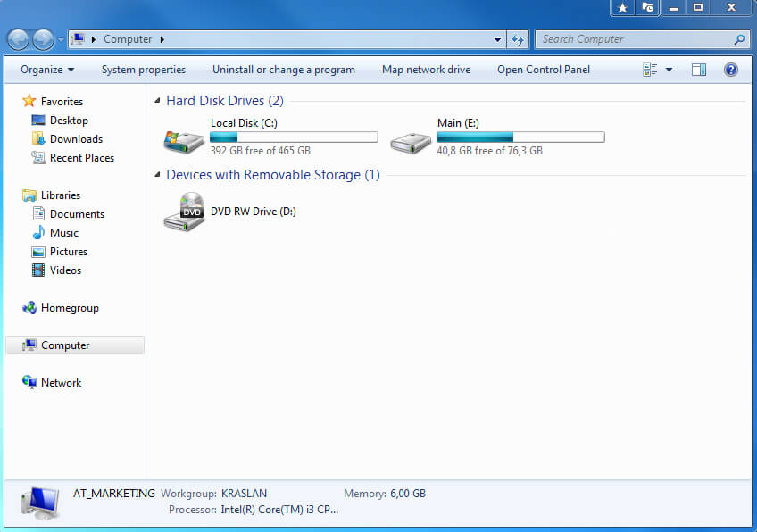
Task: Open Help with the question mark icon
Action: (731, 70)
